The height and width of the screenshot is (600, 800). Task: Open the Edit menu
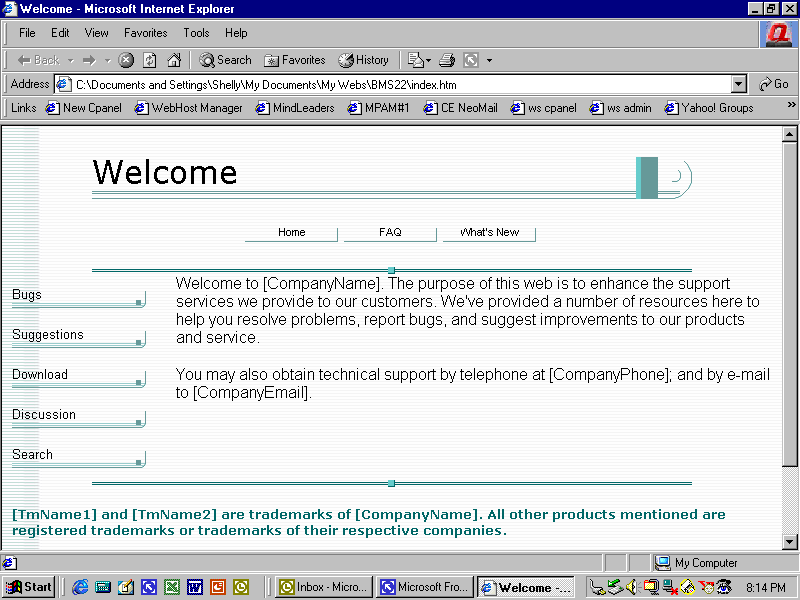coord(60,33)
